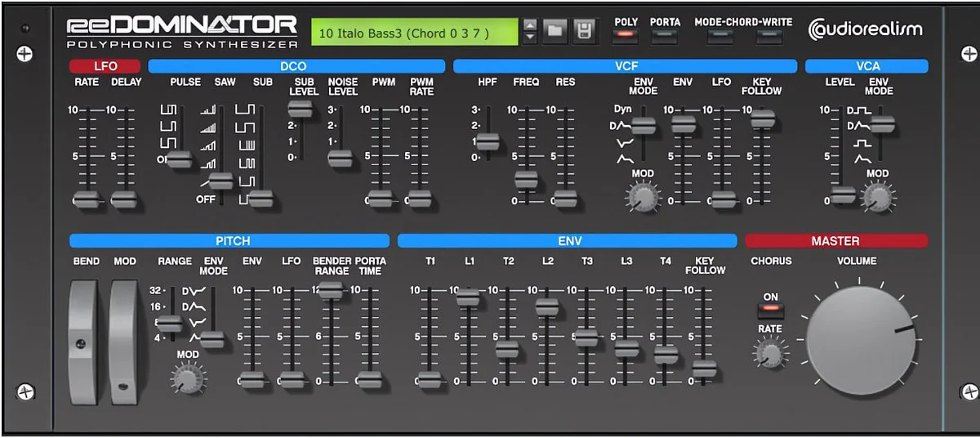Image resolution: width=980 pixels, height=438 pixels.
Task: Click the VCF ENV MODE selector handle
Action: point(644,125)
